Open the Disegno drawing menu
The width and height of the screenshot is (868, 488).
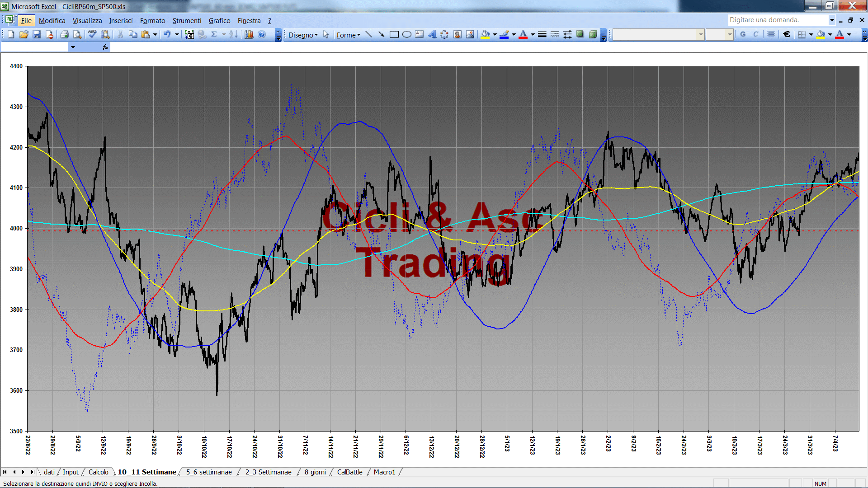point(303,35)
